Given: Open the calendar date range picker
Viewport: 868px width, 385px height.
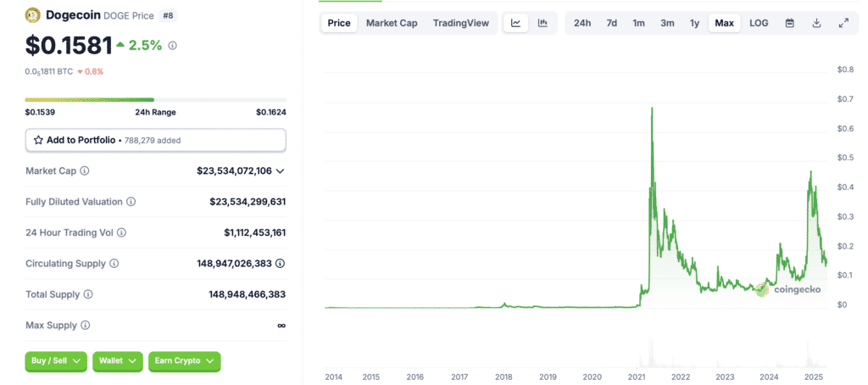Looking at the screenshot, I should coord(790,23).
